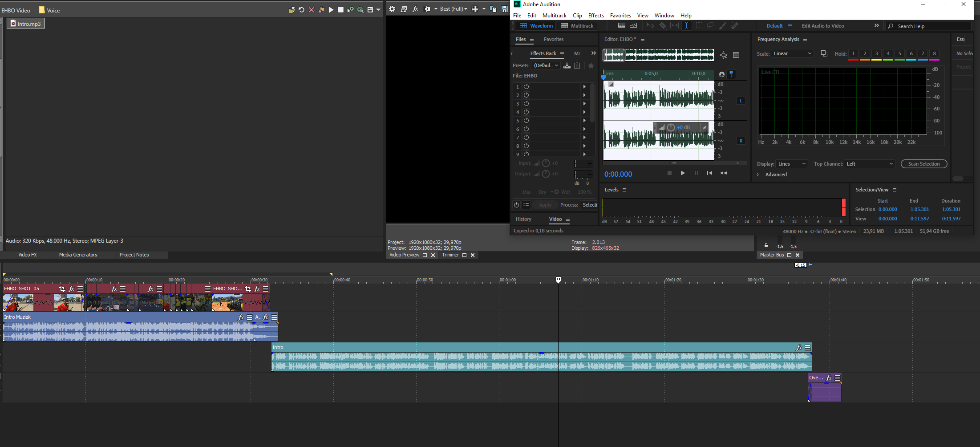Play the audio in the Audition editor

(x=683, y=173)
